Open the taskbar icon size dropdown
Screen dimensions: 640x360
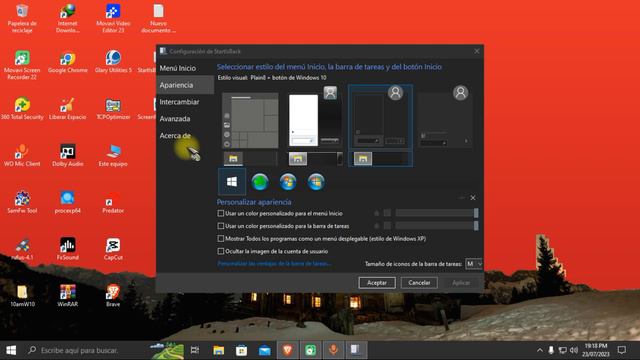(474, 264)
